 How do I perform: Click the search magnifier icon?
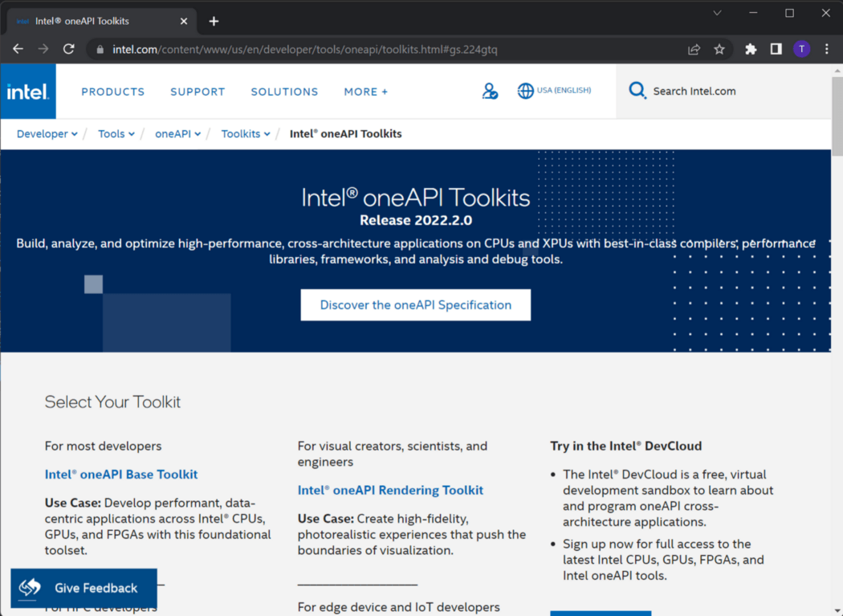[x=637, y=91]
